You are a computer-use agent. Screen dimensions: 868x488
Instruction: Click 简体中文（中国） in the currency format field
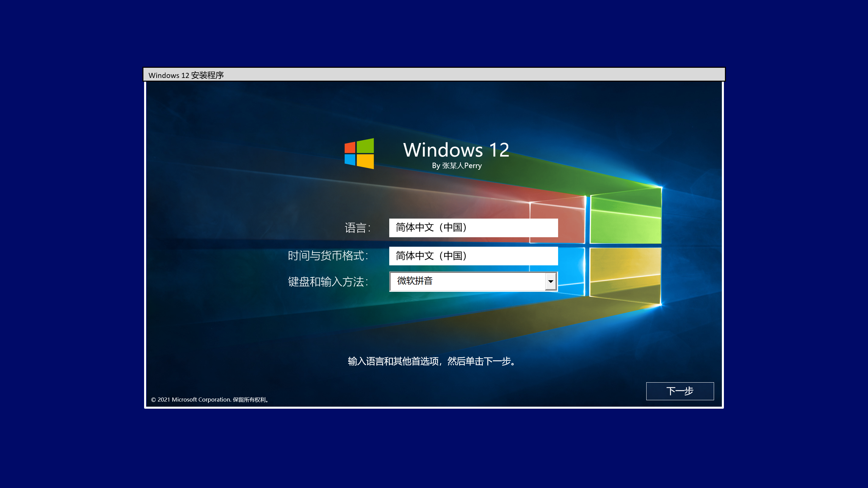(x=431, y=257)
